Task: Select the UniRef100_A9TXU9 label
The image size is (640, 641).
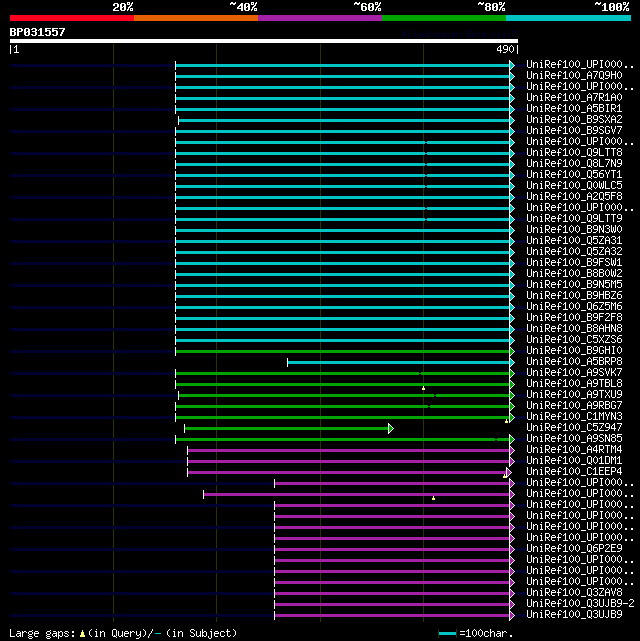Action: coord(574,394)
